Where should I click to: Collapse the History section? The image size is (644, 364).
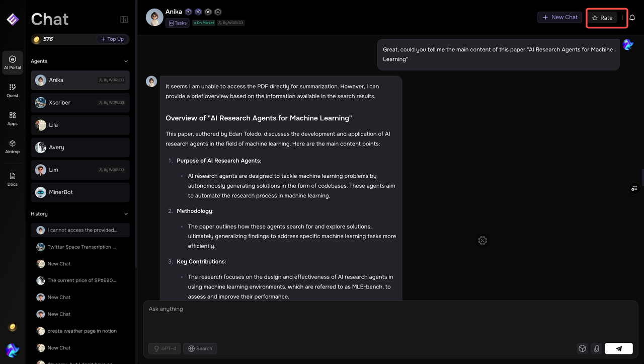(x=126, y=214)
